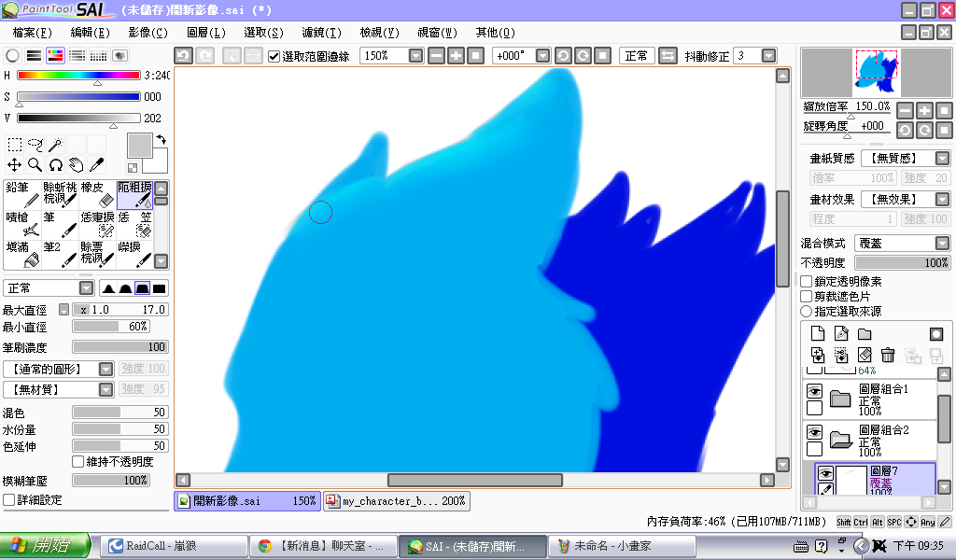The height and width of the screenshot is (560, 956).
Task: Toggle 詳細設定 checkbox
Action: pos(8,499)
